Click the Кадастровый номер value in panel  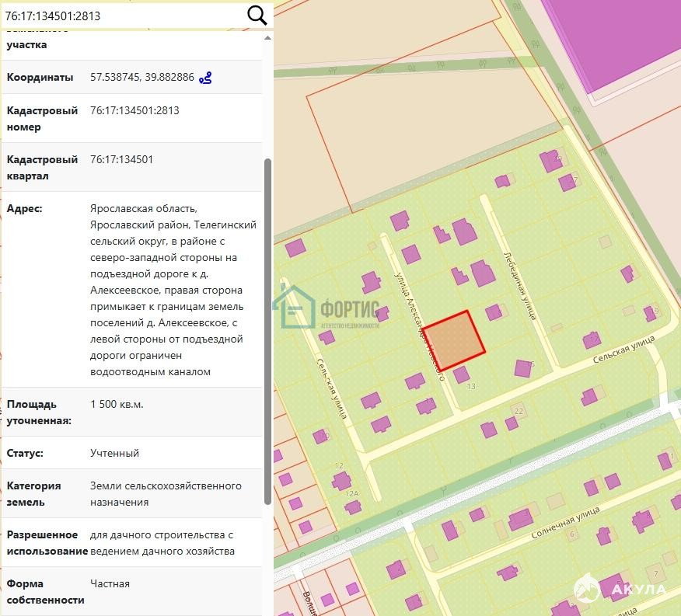click(x=134, y=111)
